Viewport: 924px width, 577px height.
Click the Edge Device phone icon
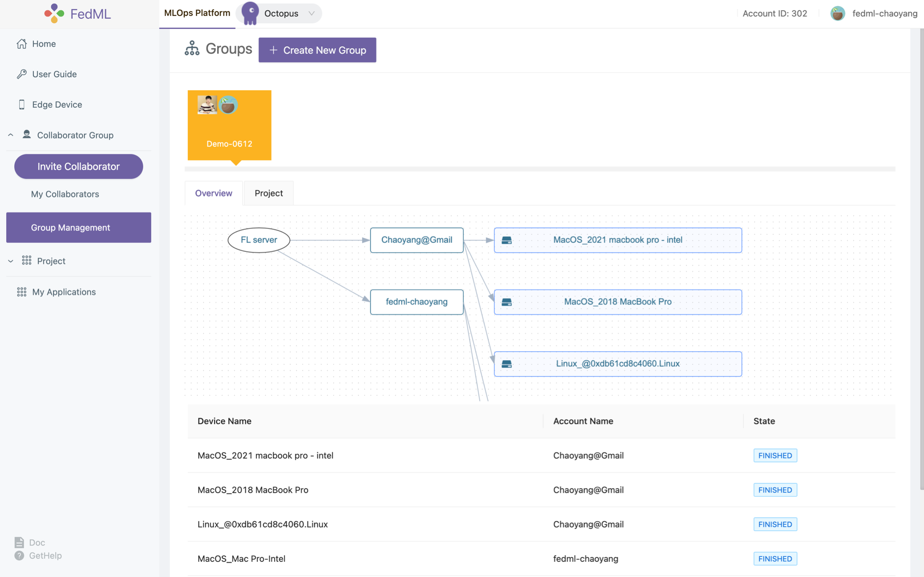tap(21, 104)
